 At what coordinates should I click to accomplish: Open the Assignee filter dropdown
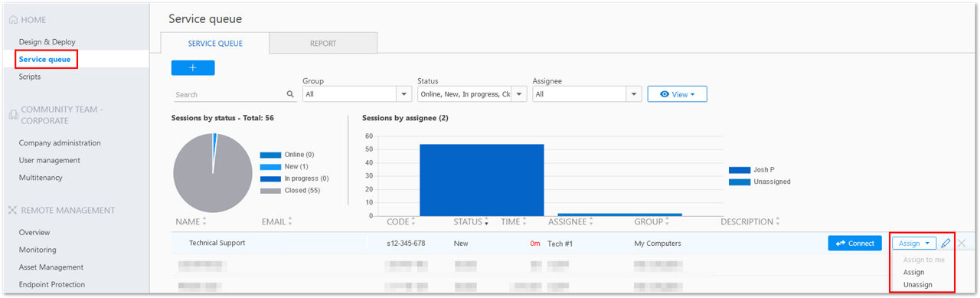[587, 94]
